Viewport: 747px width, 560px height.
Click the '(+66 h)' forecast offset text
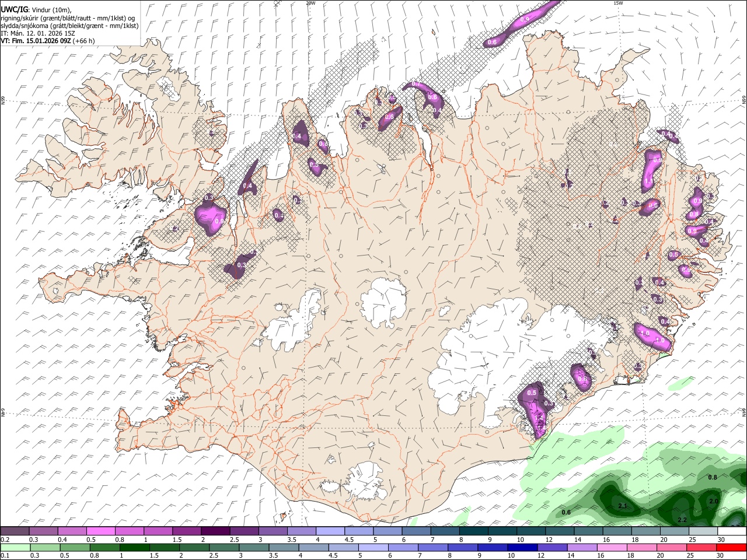84,41
